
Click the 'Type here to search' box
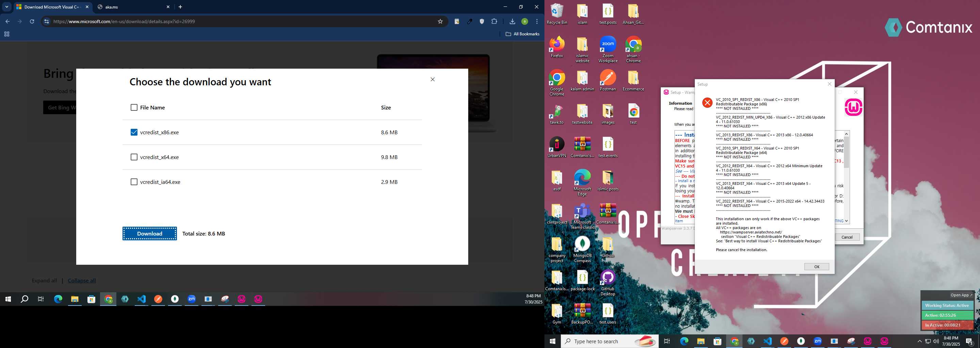pyautogui.click(x=610, y=341)
